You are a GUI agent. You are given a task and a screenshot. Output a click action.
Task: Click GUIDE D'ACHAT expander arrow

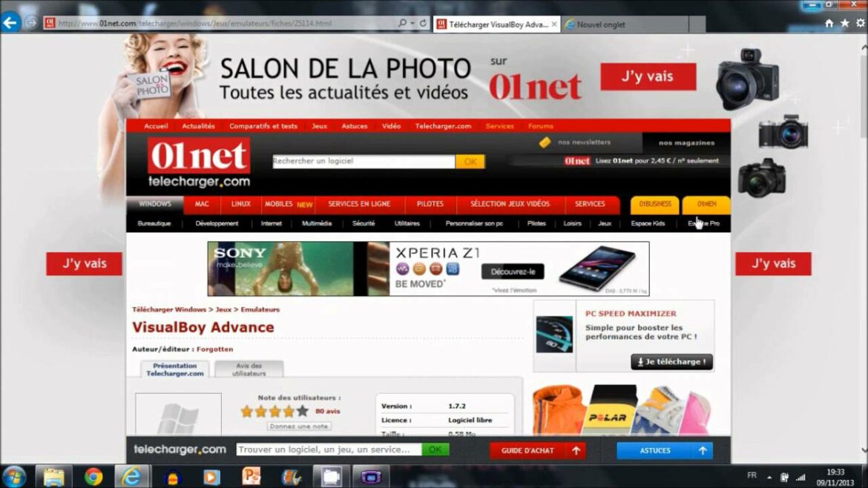point(575,450)
